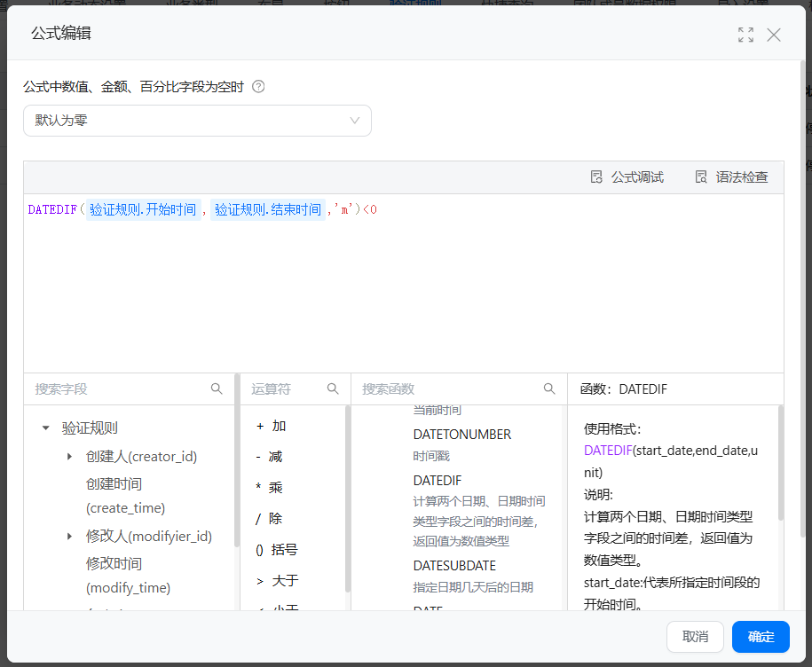Insert the + 加 operator
Image resolution: width=812 pixels, height=667 pixels.
pyautogui.click(x=271, y=426)
